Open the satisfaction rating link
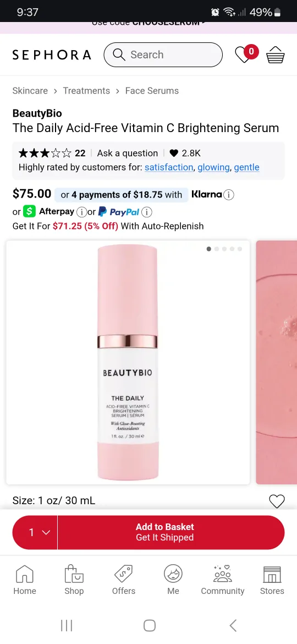 169,167
